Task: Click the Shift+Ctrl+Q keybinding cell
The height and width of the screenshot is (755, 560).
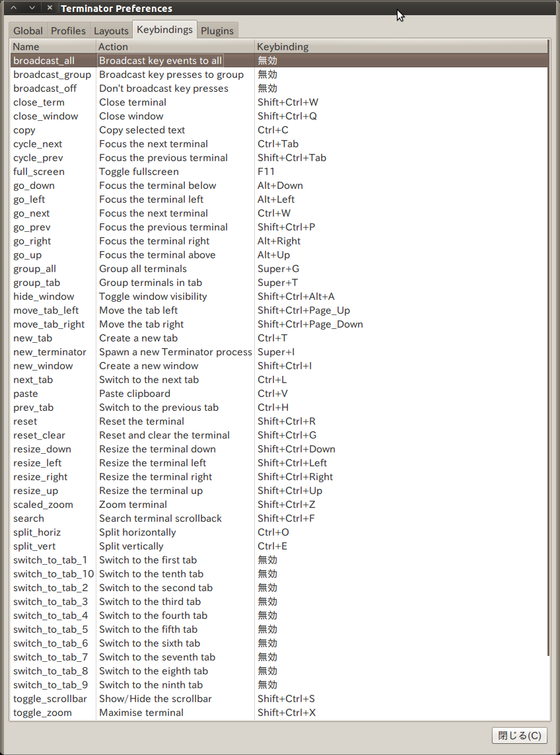Action: pos(287,116)
